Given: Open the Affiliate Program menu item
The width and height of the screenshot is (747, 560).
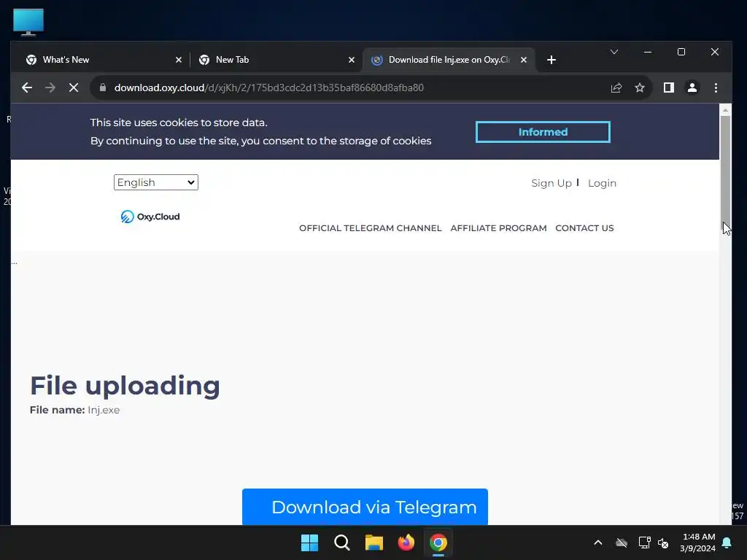Looking at the screenshot, I should point(498,228).
